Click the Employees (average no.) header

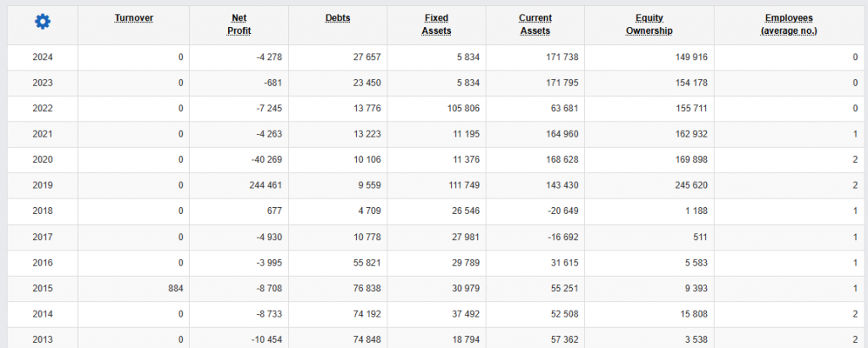[789, 25]
